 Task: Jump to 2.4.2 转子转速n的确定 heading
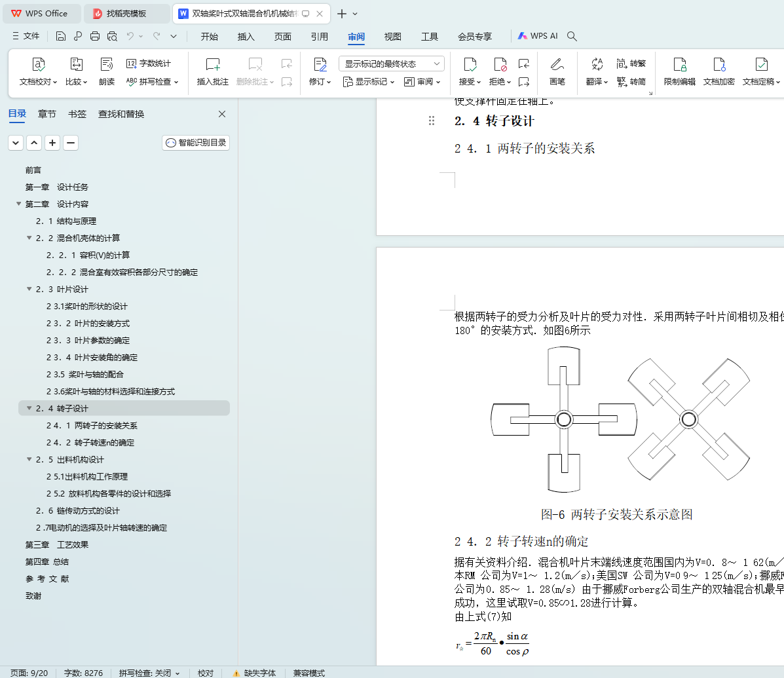pyautogui.click(x=90, y=442)
